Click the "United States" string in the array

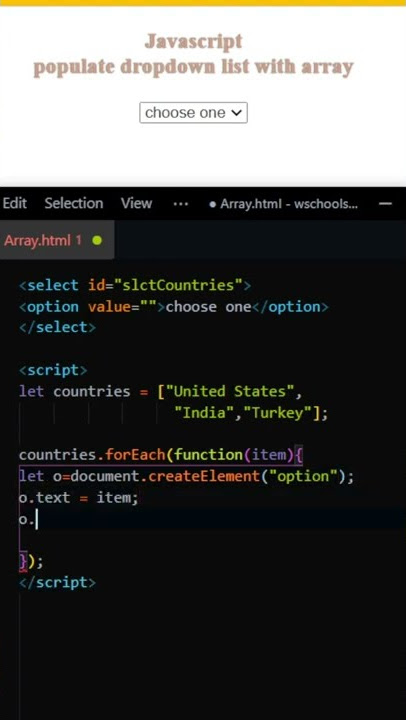[229, 392]
